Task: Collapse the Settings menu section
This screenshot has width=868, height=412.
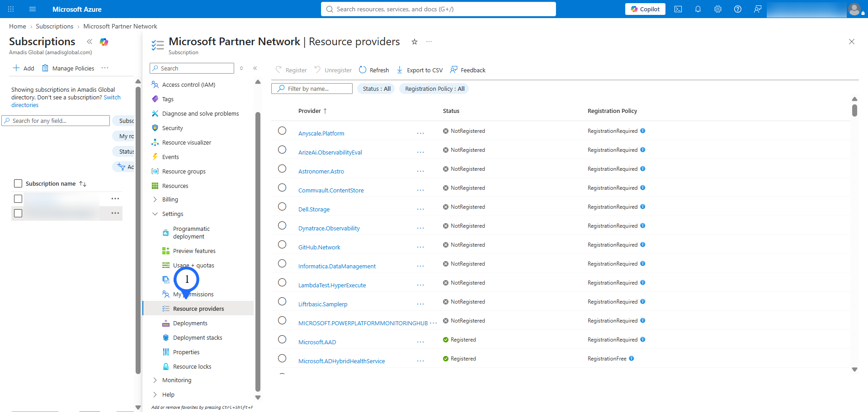Action: click(155, 214)
